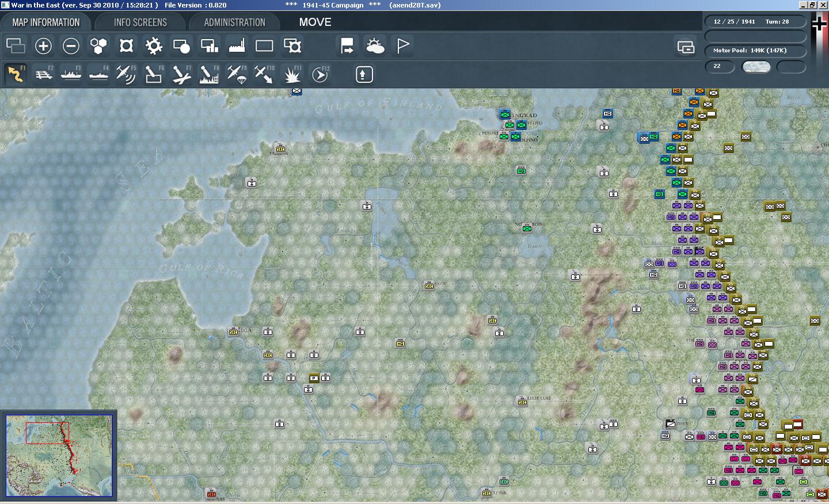Image resolution: width=829 pixels, height=504 pixels.
Task: Click the minimap overview thumbnail
Action: [x=59, y=456]
